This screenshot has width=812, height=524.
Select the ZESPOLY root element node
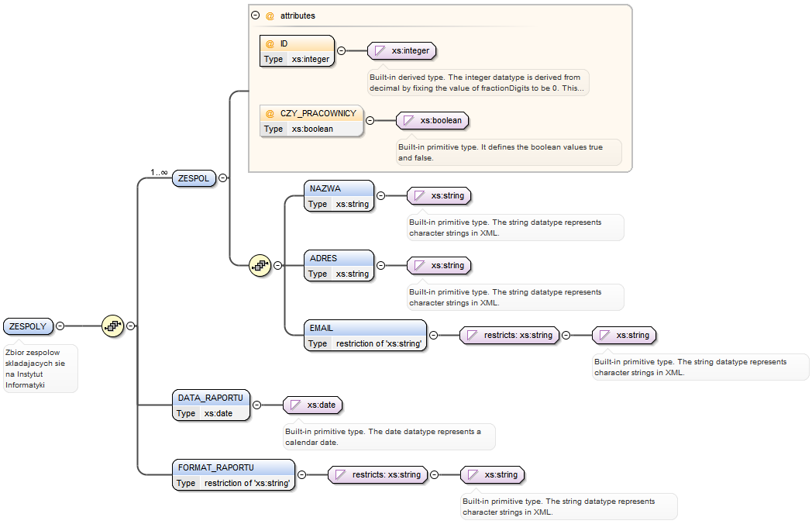point(28,326)
